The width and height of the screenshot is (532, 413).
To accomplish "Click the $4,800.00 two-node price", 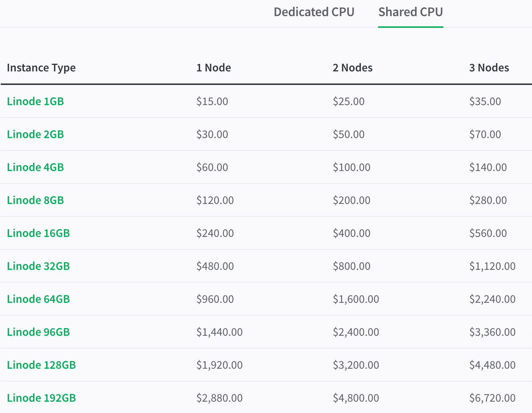I will pos(356,398).
